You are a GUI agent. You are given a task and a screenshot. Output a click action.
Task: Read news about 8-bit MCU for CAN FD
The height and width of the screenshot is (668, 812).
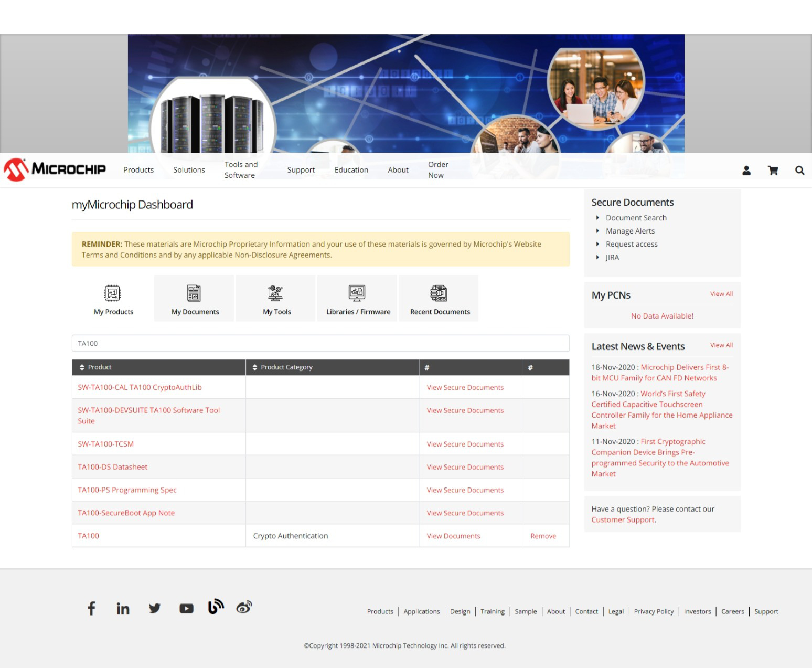tap(660, 373)
